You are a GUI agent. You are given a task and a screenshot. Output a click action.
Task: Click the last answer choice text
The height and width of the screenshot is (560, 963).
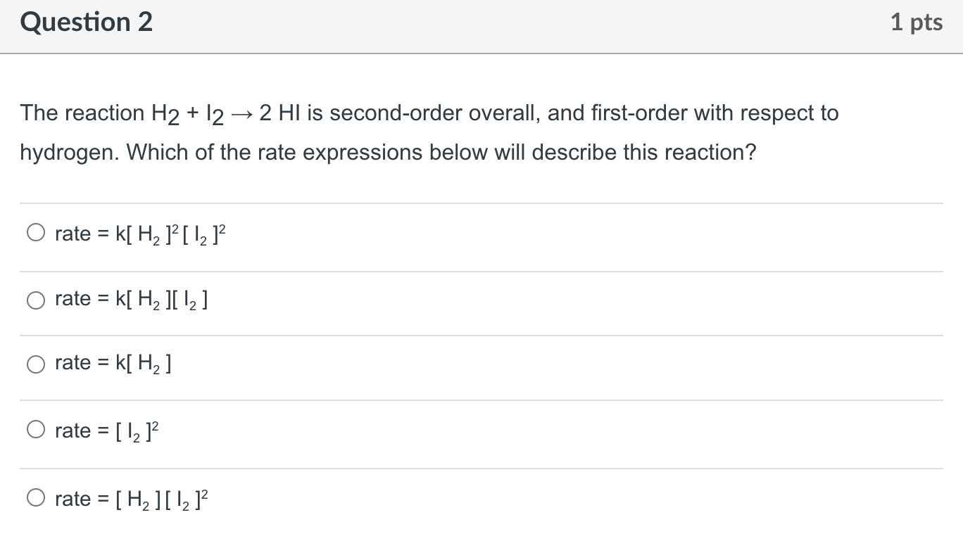(130, 498)
